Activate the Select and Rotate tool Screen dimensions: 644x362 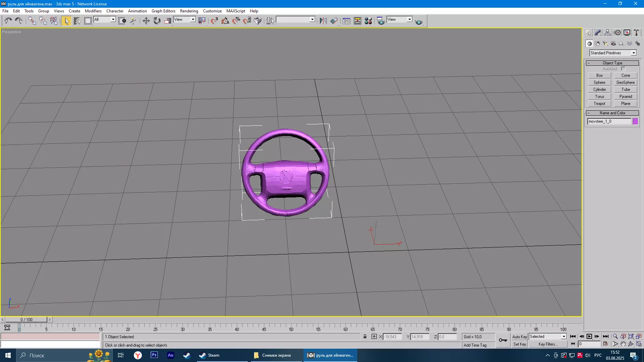coord(157,21)
